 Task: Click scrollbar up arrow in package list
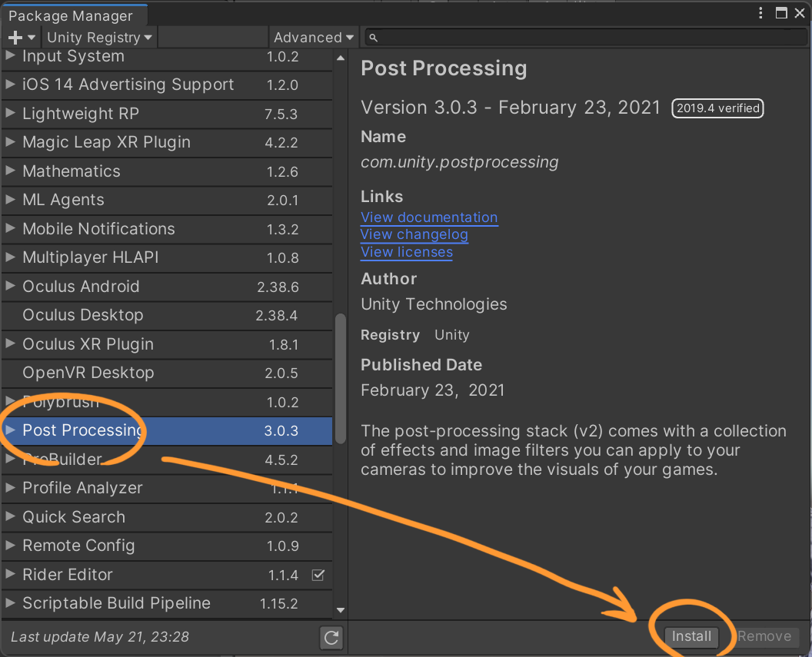[x=340, y=58]
